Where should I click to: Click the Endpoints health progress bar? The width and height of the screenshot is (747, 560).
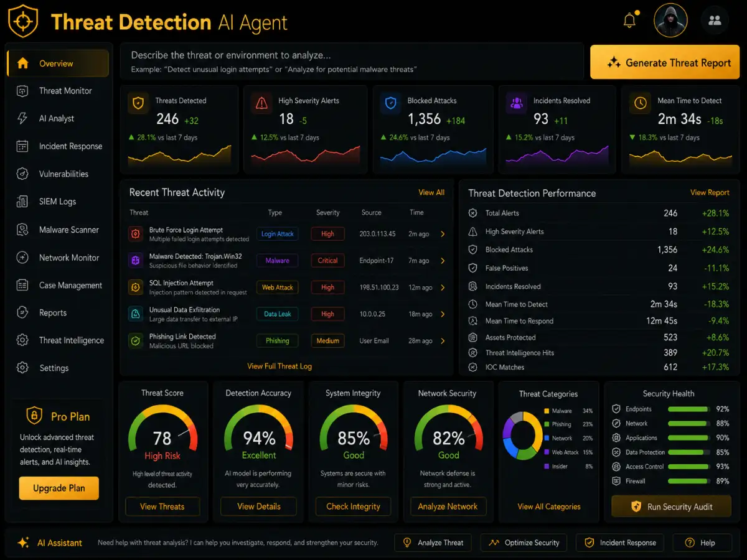point(688,409)
